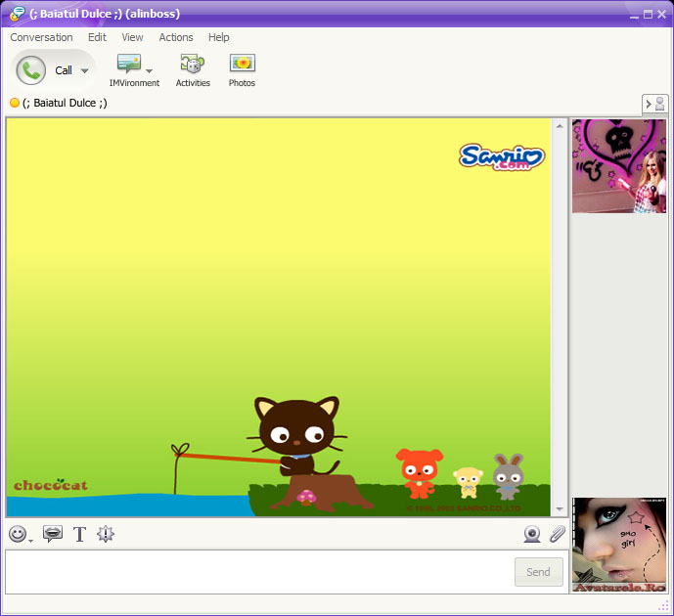The height and width of the screenshot is (616, 674).
Task: Close the conversation window
Action: click(x=661, y=14)
